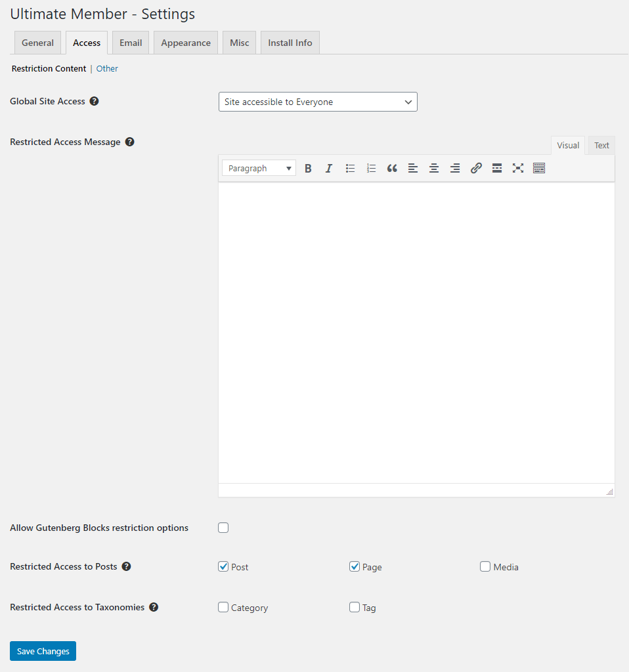The height and width of the screenshot is (672, 629).
Task: Insert a numbered list in the editor
Action: tap(372, 169)
